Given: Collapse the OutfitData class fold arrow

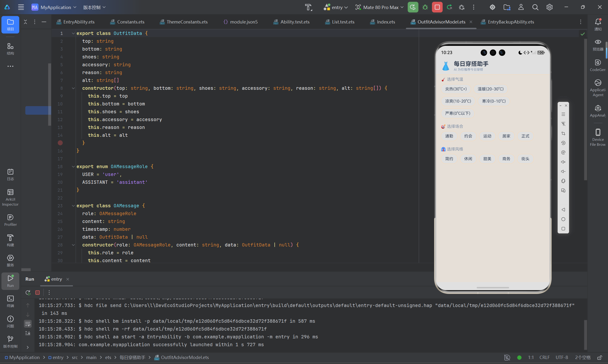Looking at the screenshot, I should [x=73, y=33].
